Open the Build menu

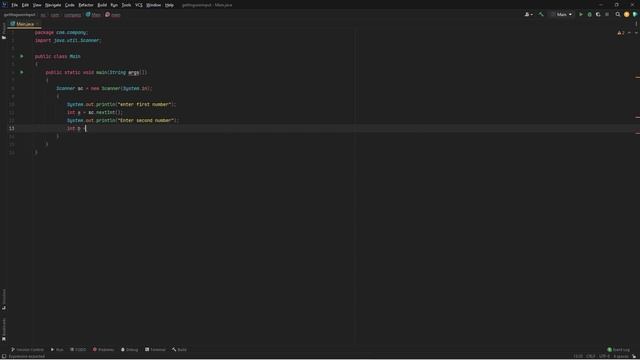102,5
